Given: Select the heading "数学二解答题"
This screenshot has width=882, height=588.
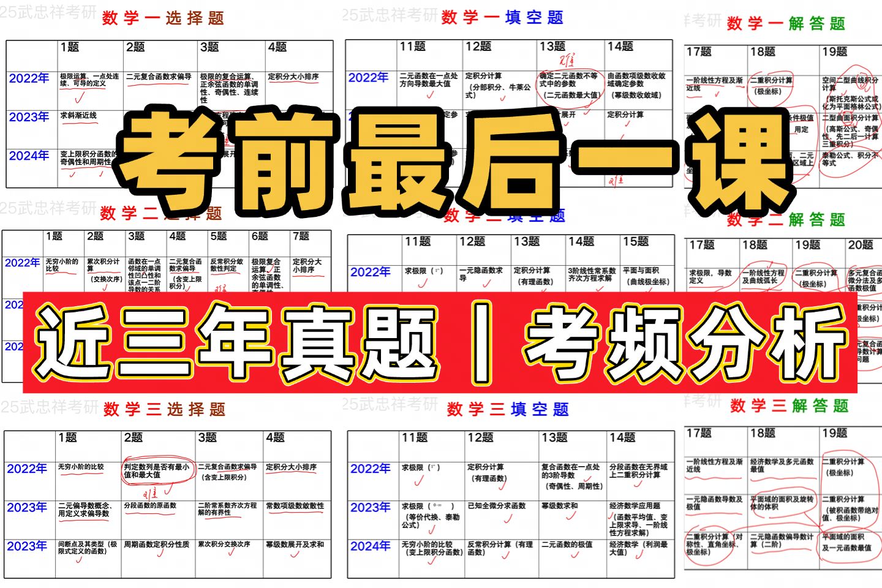Looking at the screenshot, I should point(786,219).
